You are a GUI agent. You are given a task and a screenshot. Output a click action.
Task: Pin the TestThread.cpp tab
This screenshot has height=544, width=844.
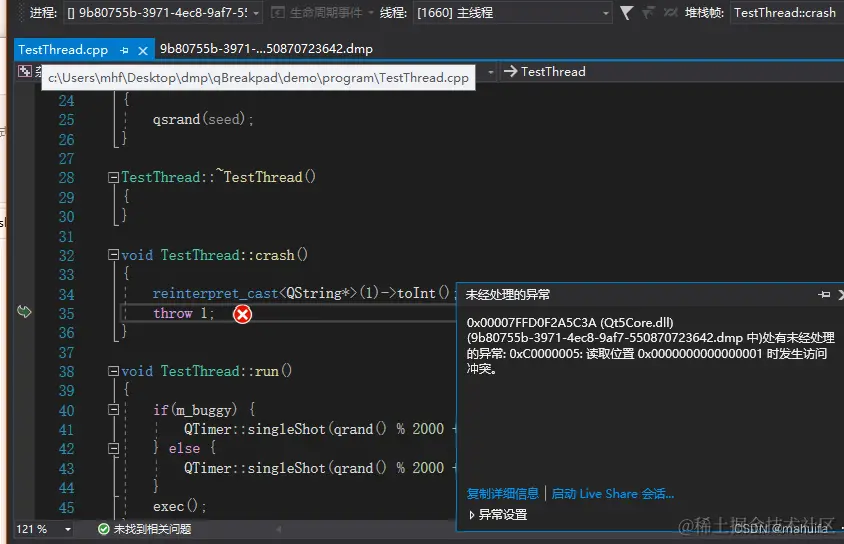point(124,50)
